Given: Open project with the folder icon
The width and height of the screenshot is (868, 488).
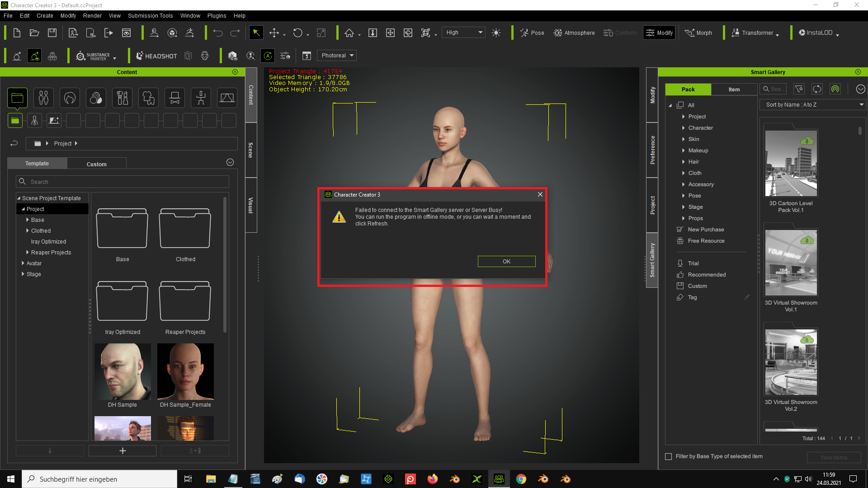Looking at the screenshot, I should coord(34,33).
